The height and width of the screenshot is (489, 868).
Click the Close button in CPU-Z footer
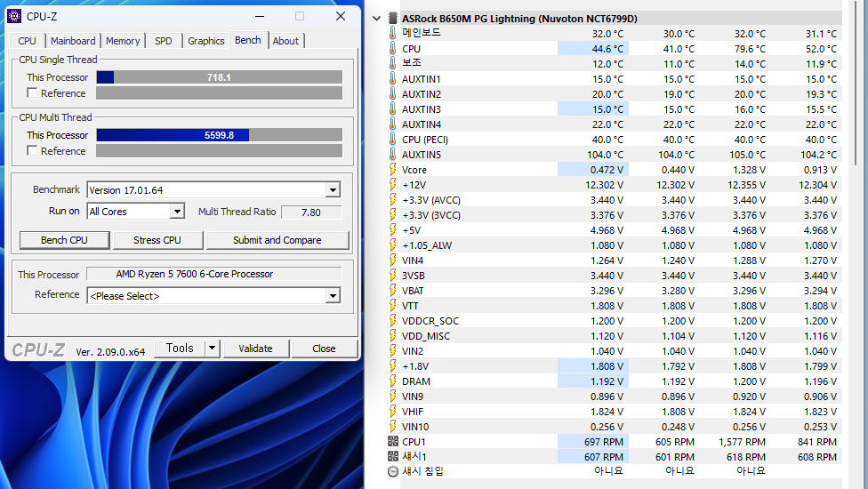point(324,349)
